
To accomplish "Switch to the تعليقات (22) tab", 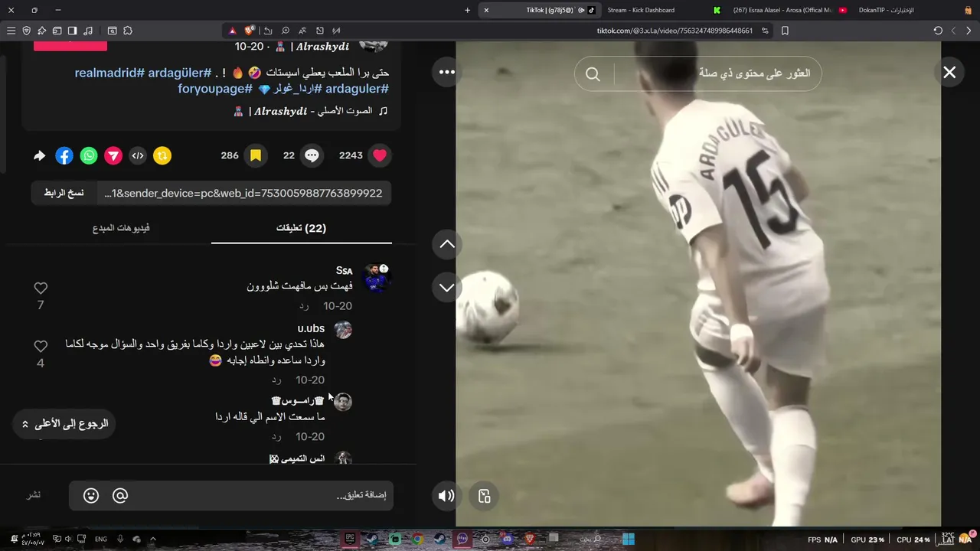I will click(302, 228).
